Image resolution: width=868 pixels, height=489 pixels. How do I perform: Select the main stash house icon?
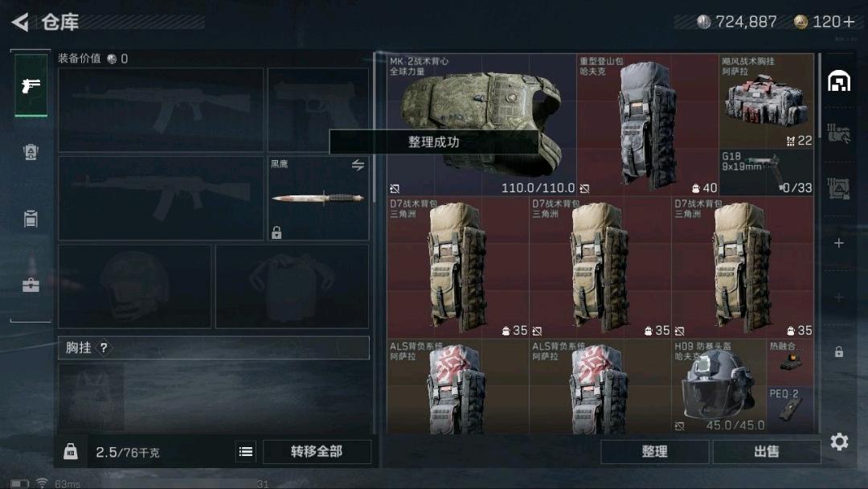click(839, 81)
